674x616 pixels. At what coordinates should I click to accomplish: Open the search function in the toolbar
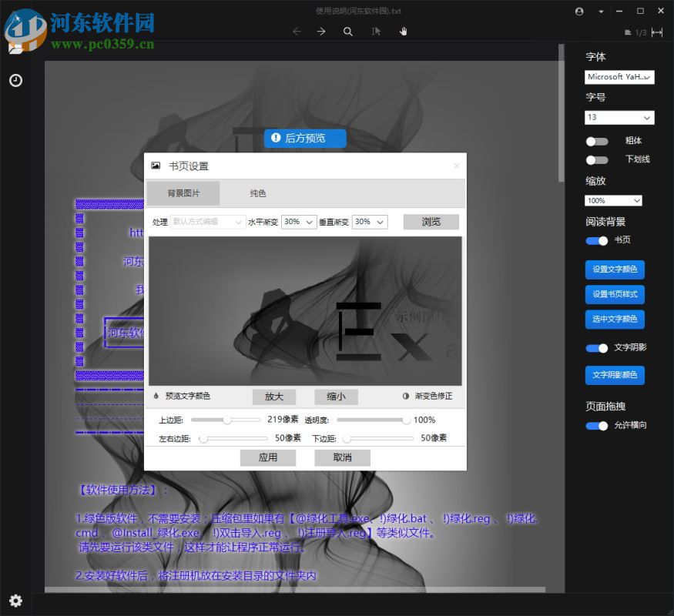(348, 31)
